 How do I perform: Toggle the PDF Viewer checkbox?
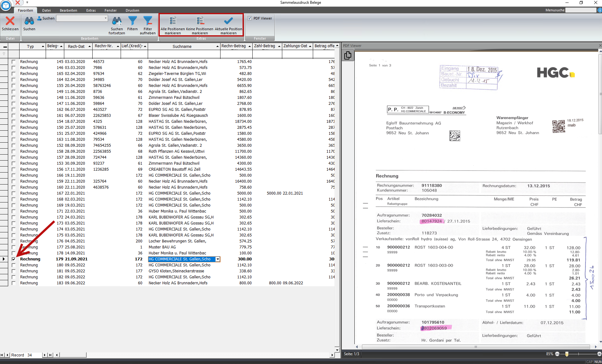249,18
